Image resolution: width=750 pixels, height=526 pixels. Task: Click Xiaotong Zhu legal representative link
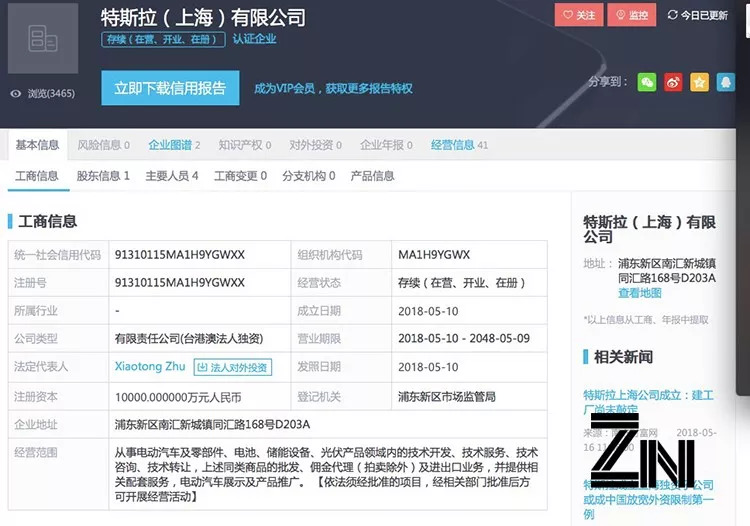coord(150,366)
